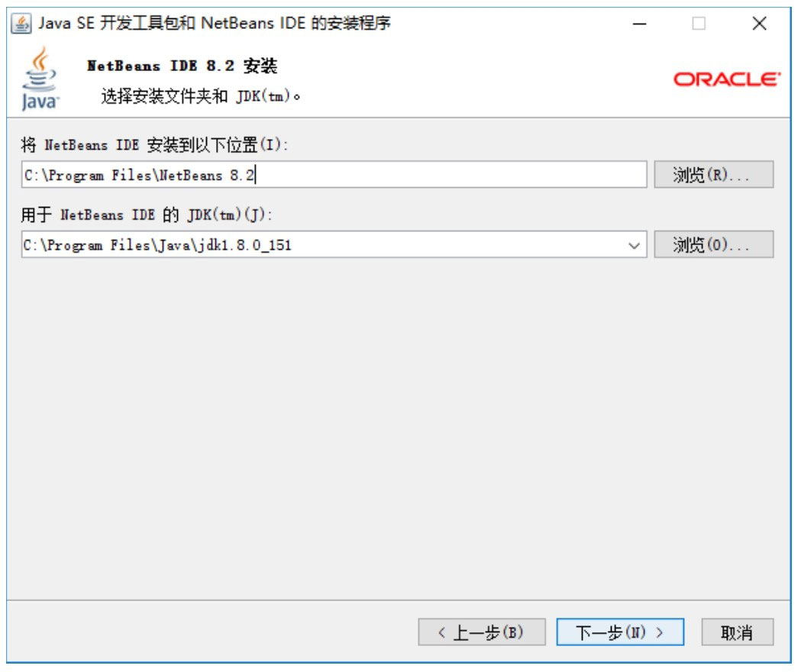Close the installer window
The height and width of the screenshot is (672, 801).
759,24
